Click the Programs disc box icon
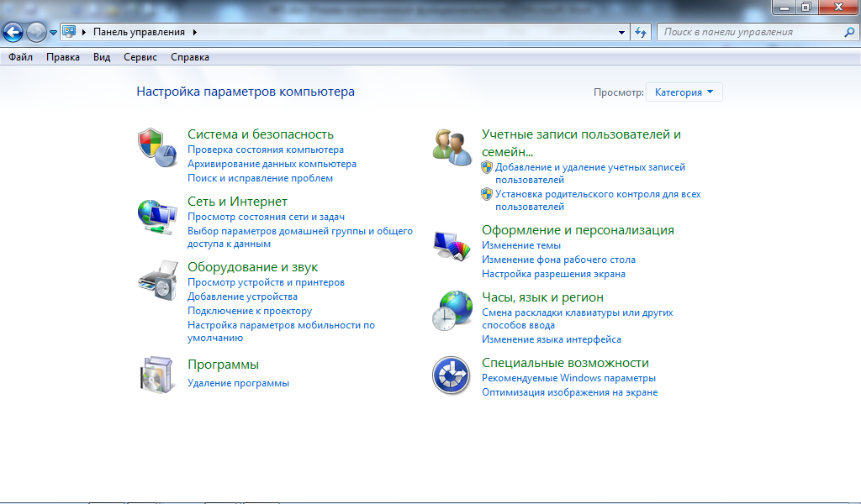 point(157,375)
